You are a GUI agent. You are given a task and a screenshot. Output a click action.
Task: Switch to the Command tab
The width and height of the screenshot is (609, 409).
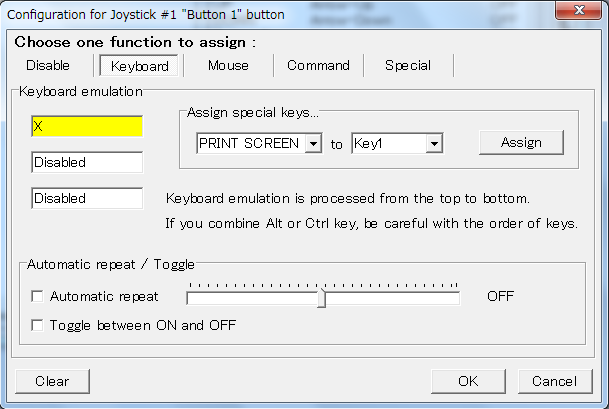(318, 66)
